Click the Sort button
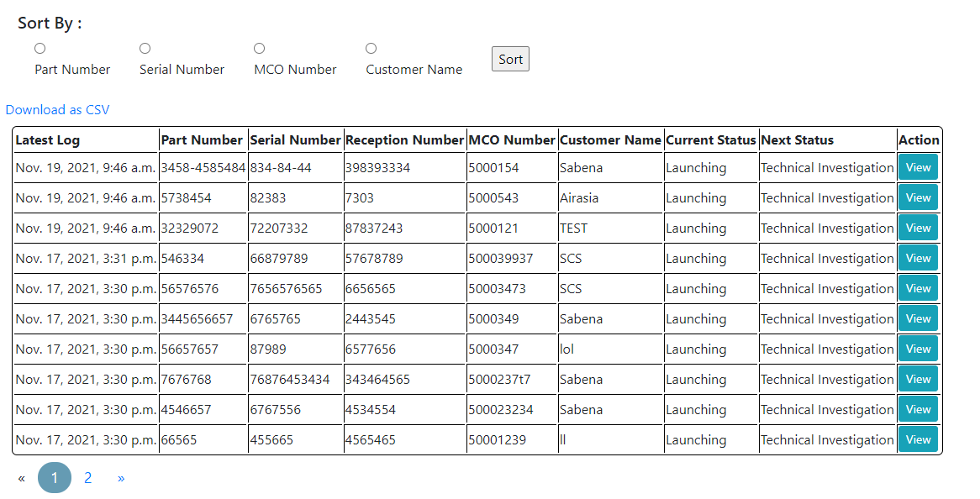 [x=511, y=59]
